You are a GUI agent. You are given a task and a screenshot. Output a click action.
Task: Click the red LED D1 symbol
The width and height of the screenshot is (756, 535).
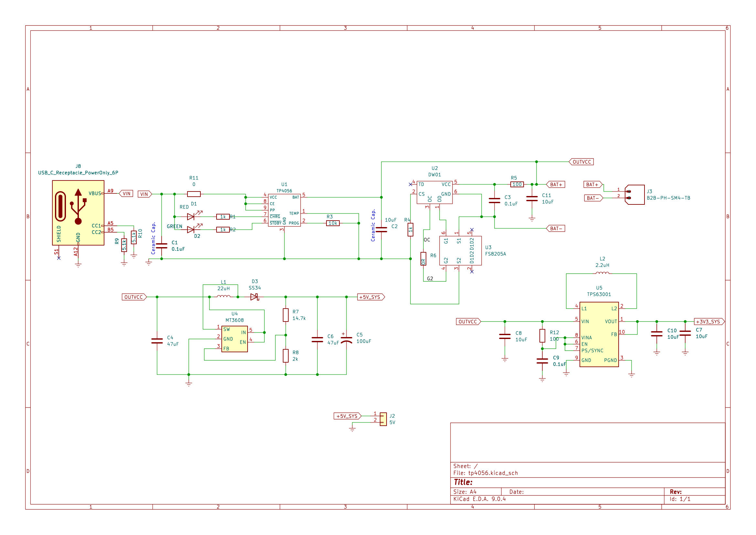point(191,217)
